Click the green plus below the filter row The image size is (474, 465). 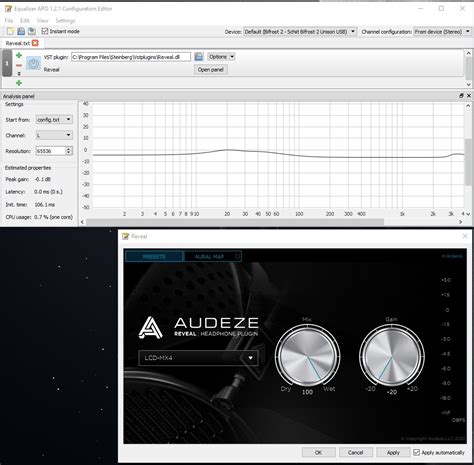(x=19, y=83)
